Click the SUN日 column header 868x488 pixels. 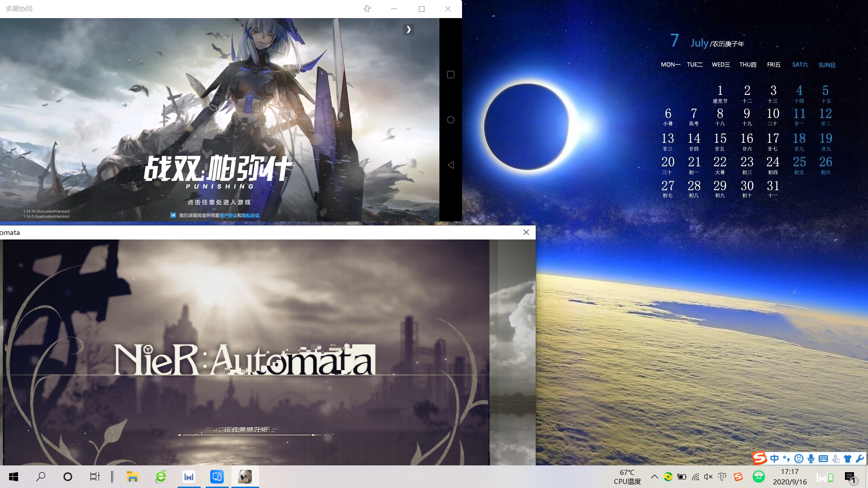tap(826, 65)
